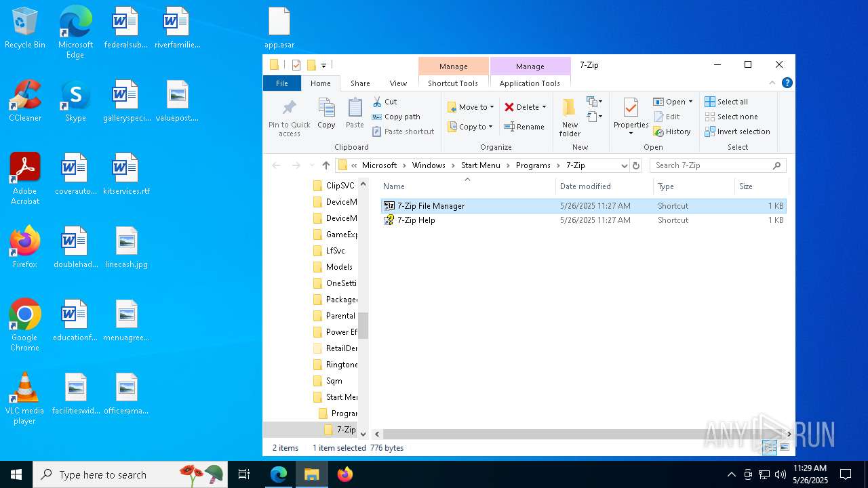This screenshot has height=488, width=868.
Task: Click file list horizontal scrollbar
Action: pos(584,433)
